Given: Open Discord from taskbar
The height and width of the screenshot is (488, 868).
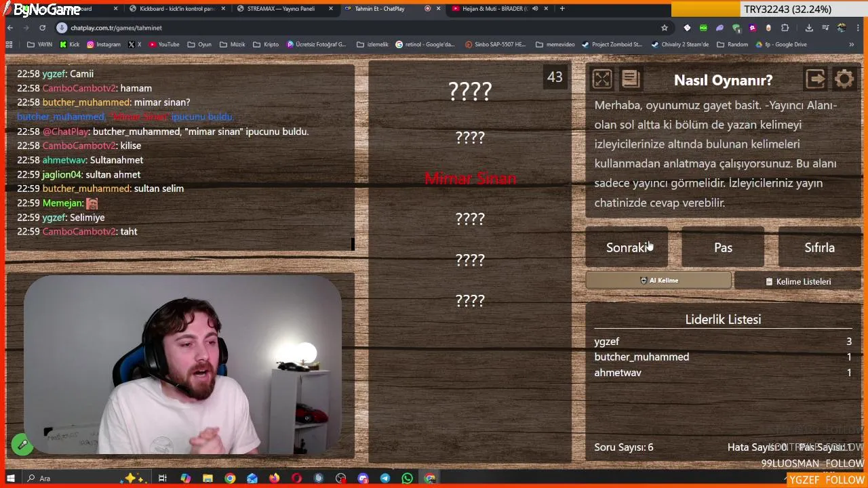Looking at the screenshot, I should 363,479.
